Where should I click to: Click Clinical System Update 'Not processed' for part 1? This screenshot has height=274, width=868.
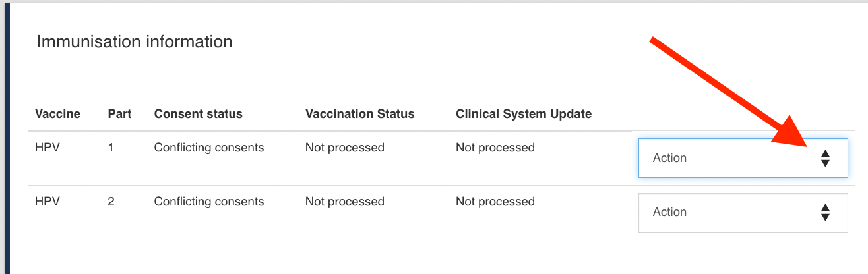point(495,148)
